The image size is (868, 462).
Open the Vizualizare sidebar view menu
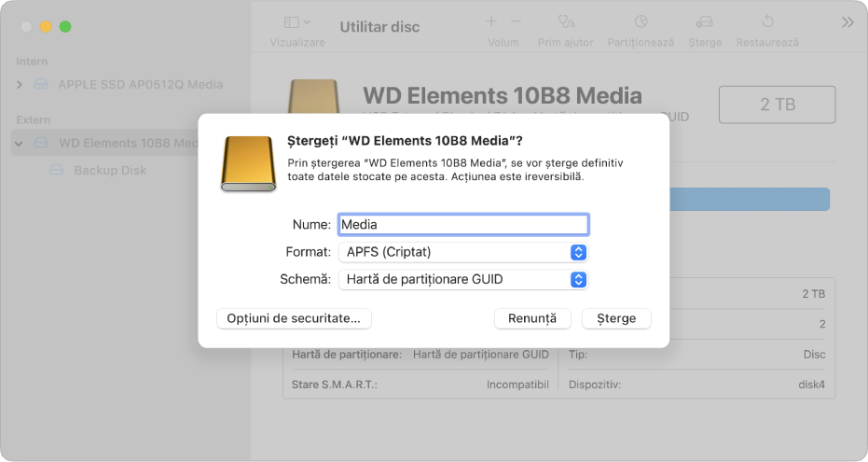coord(296,22)
